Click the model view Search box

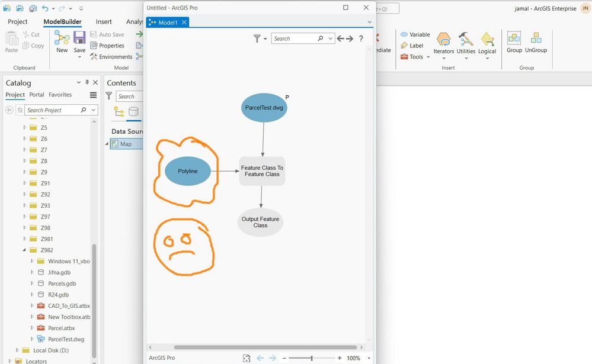coord(295,38)
